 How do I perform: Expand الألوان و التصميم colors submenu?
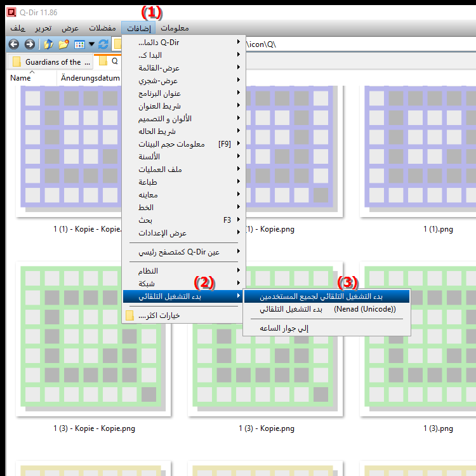[183, 119]
